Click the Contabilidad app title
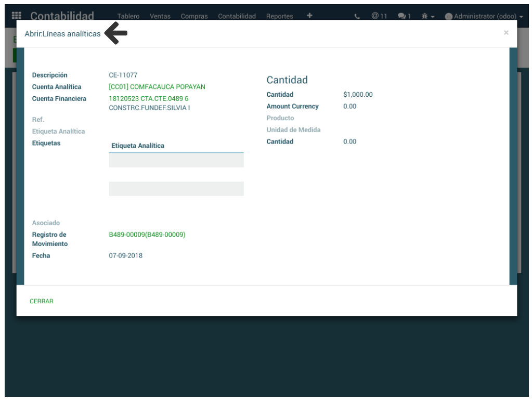 click(x=62, y=16)
